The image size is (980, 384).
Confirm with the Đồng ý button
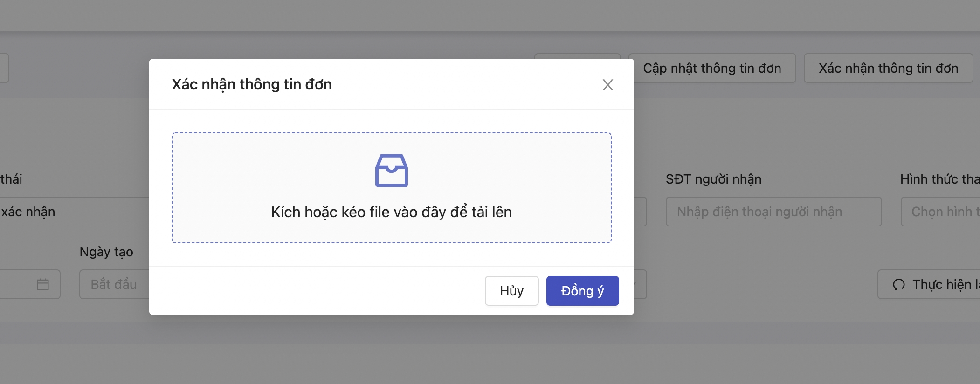[582, 291]
